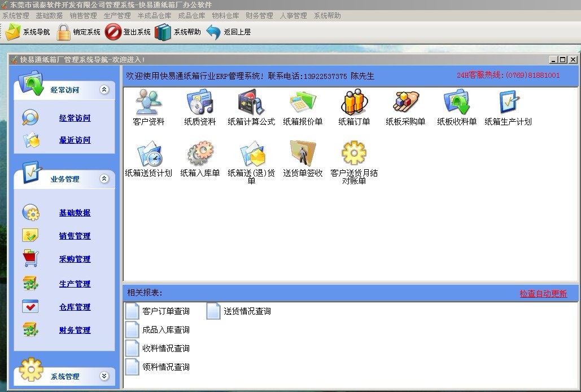Open the 生产管理 menu in menu bar
This screenshot has width=581, height=392.
pos(117,16)
